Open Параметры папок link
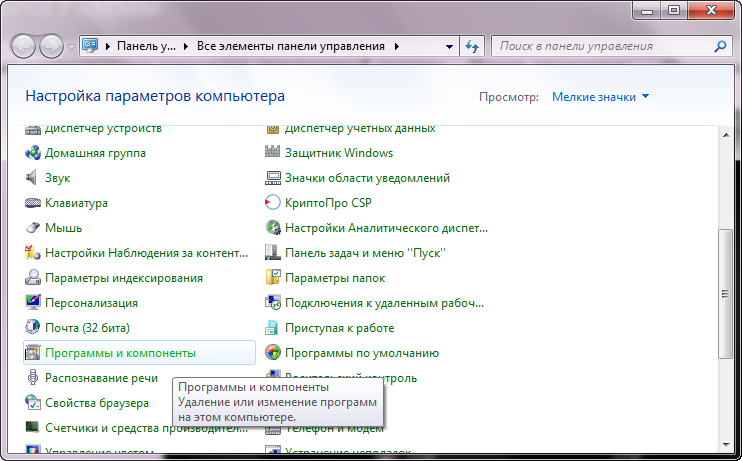742x461 pixels. click(335, 278)
